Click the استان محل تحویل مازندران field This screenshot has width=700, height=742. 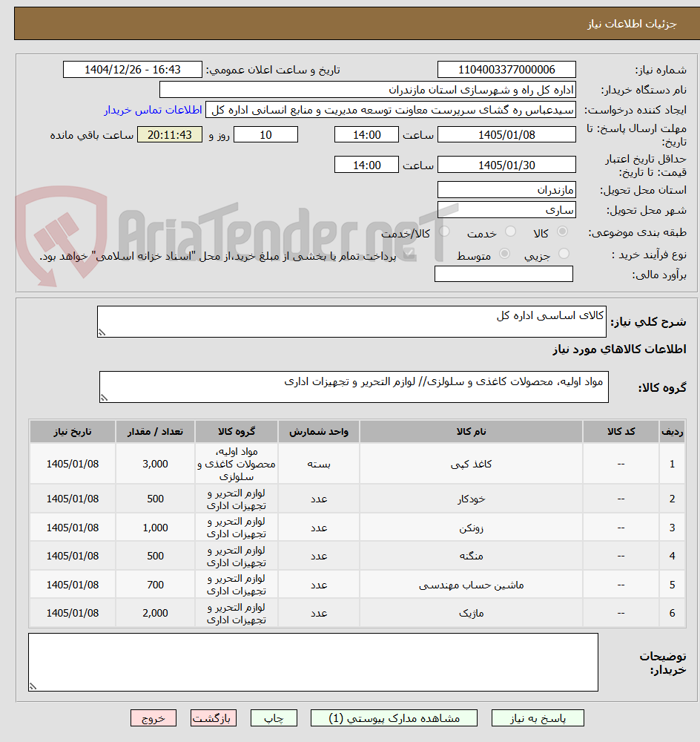506,190
